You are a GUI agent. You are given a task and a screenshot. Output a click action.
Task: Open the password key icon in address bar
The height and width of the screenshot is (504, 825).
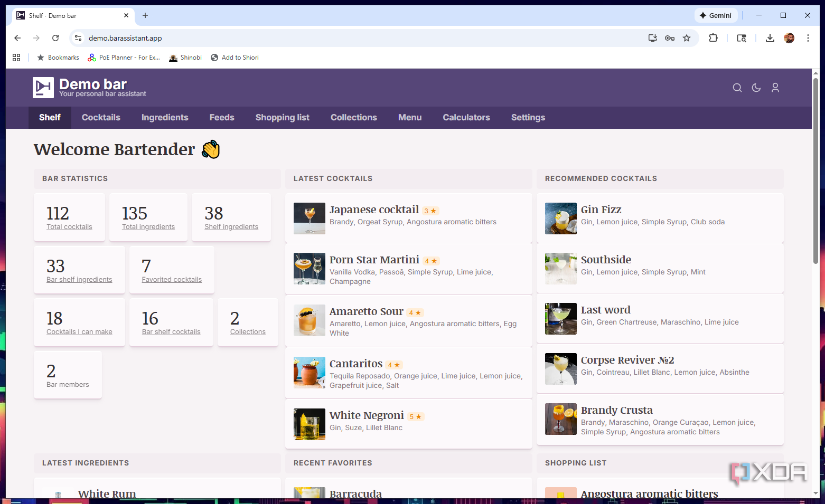pyautogui.click(x=670, y=38)
